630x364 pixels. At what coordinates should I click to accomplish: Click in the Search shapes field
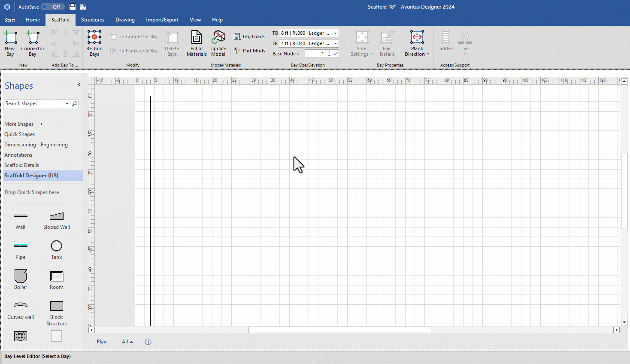pyautogui.click(x=34, y=104)
